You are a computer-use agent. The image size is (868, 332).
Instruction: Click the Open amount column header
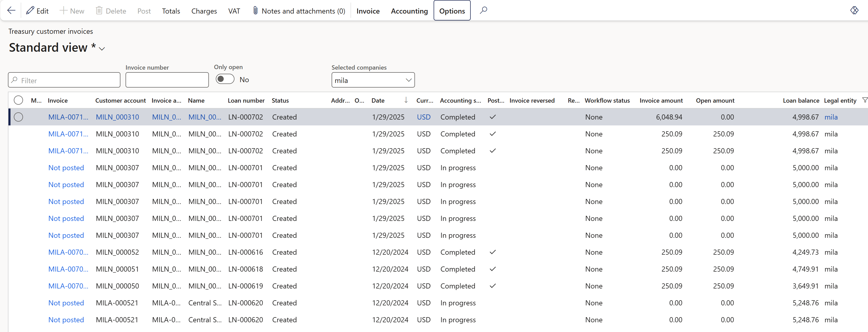click(x=715, y=101)
